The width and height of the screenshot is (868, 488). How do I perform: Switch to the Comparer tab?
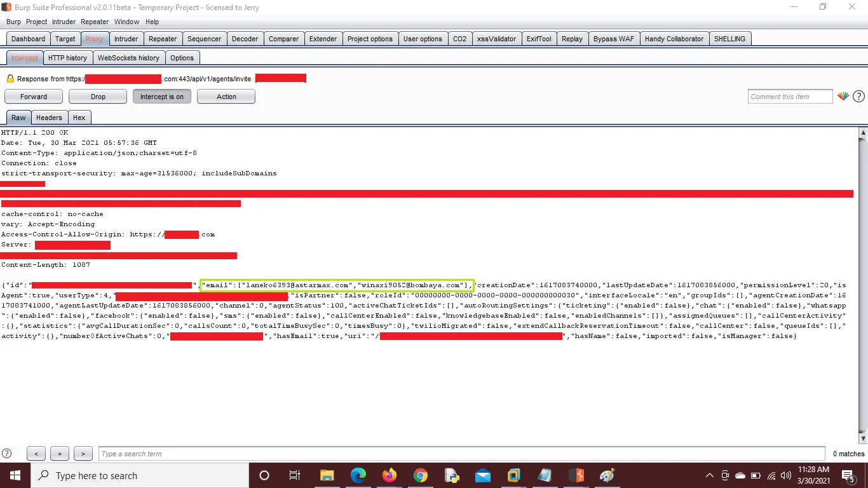tap(283, 39)
